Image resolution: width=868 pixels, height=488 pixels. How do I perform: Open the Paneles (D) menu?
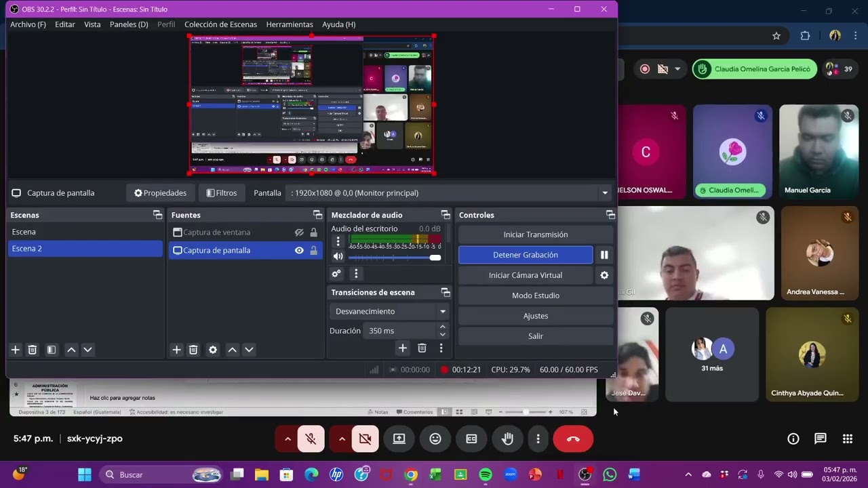tap(129, 24)
